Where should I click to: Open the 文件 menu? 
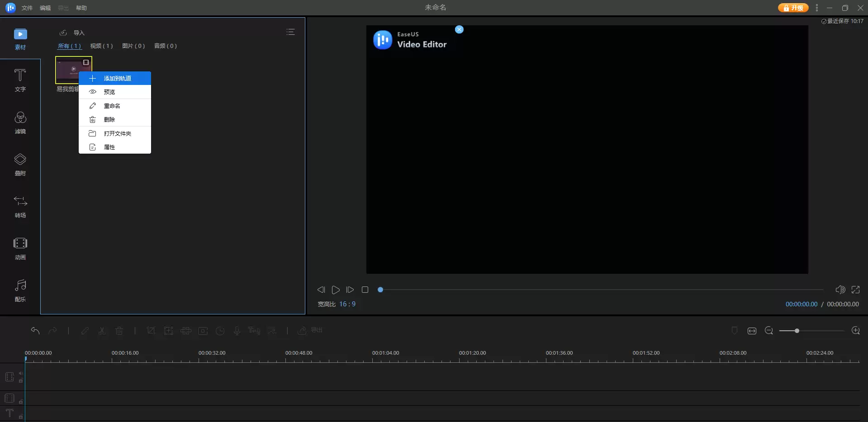coord(27,8)
